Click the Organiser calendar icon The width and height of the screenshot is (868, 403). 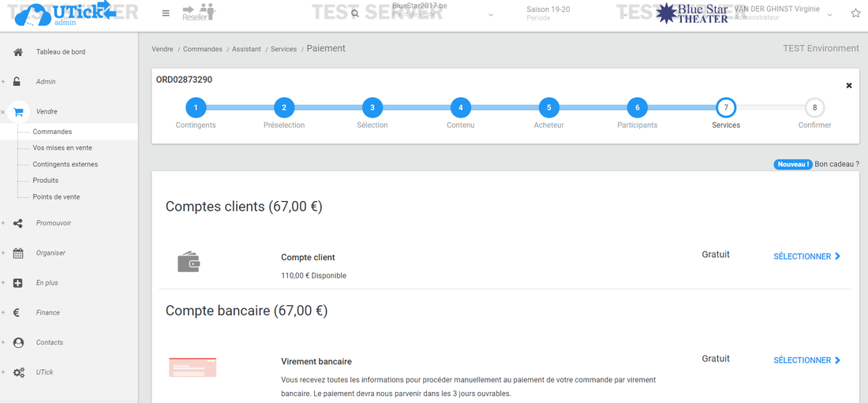(18, 253)
